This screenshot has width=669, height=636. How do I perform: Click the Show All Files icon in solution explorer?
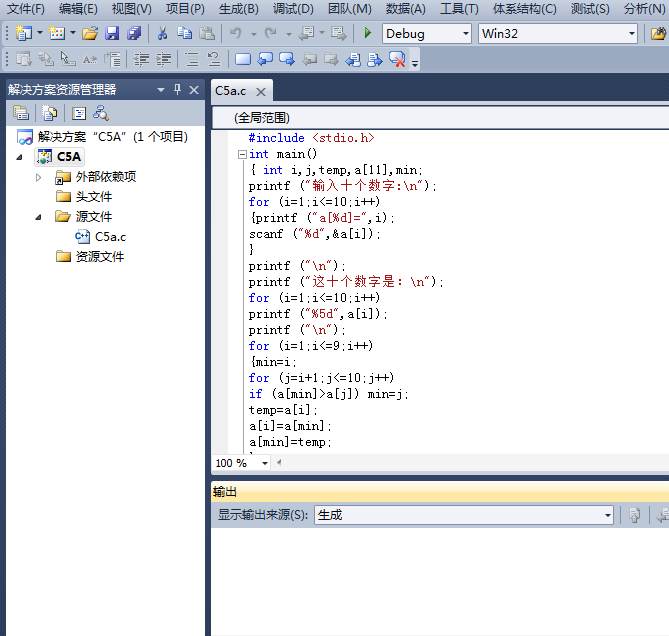48,113
